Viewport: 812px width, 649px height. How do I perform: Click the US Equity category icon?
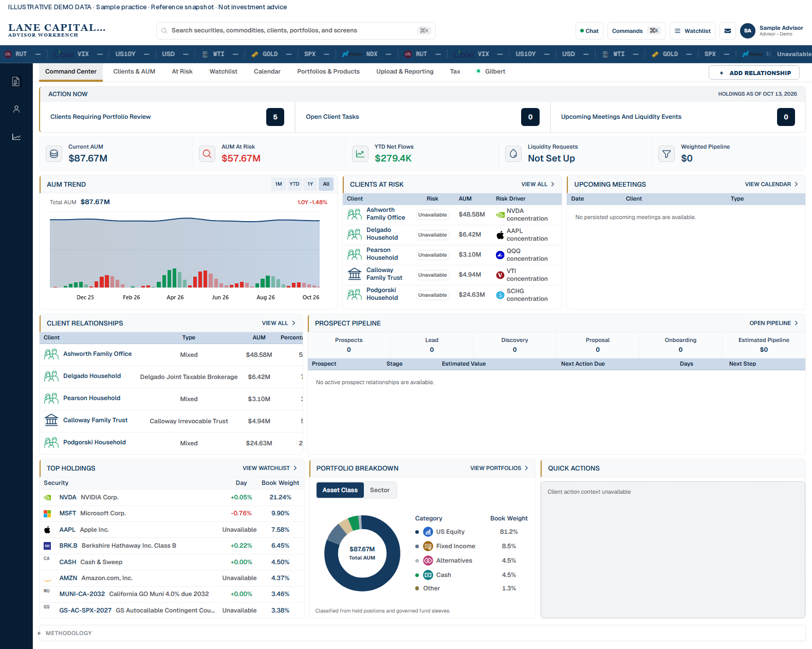click(x=428, y=532)
